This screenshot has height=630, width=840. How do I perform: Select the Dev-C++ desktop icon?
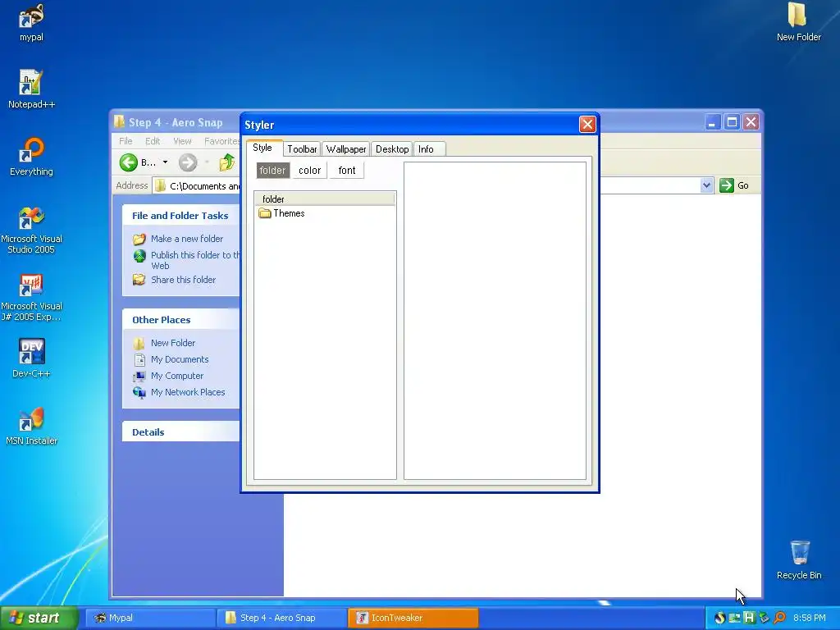click(31, 358)
